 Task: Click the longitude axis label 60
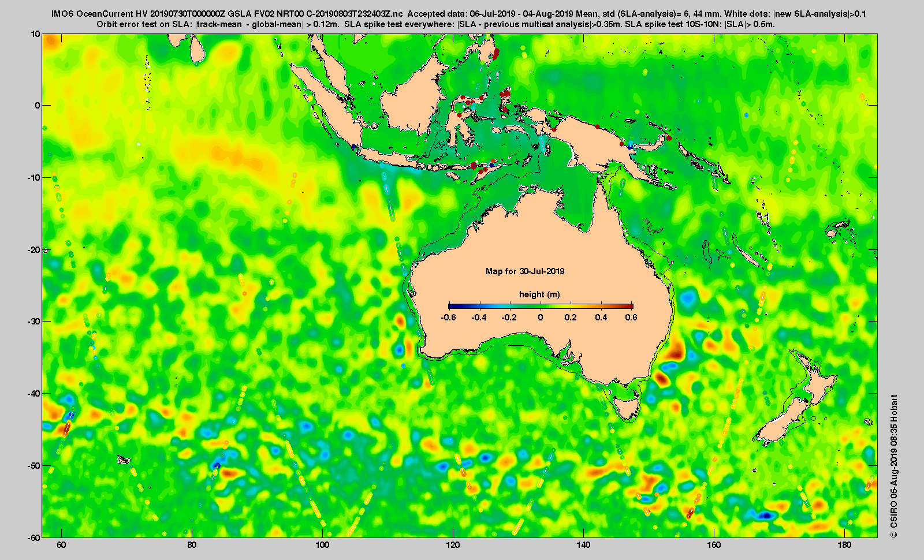pyautogui.click(x=61, y=545)
